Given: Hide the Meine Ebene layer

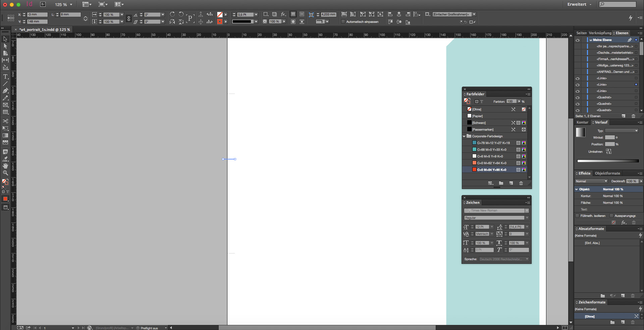Looking at the screenshot, I should click(578, 40).
